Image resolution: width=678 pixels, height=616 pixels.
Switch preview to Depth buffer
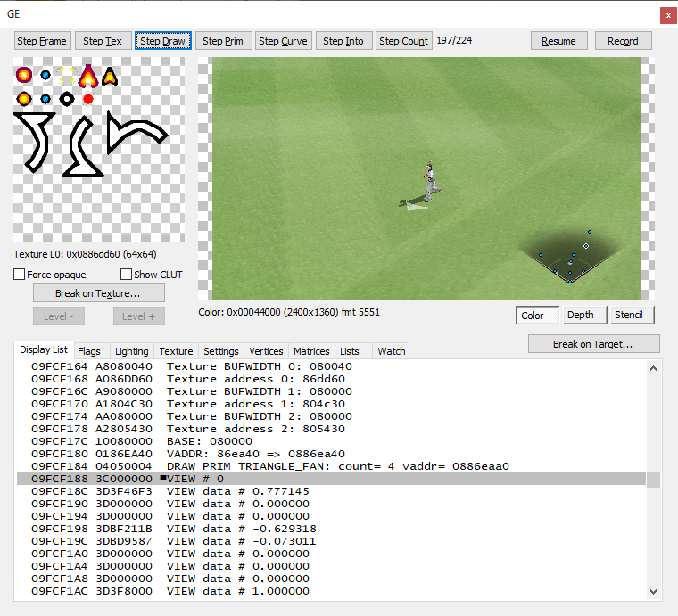(585, 315)
